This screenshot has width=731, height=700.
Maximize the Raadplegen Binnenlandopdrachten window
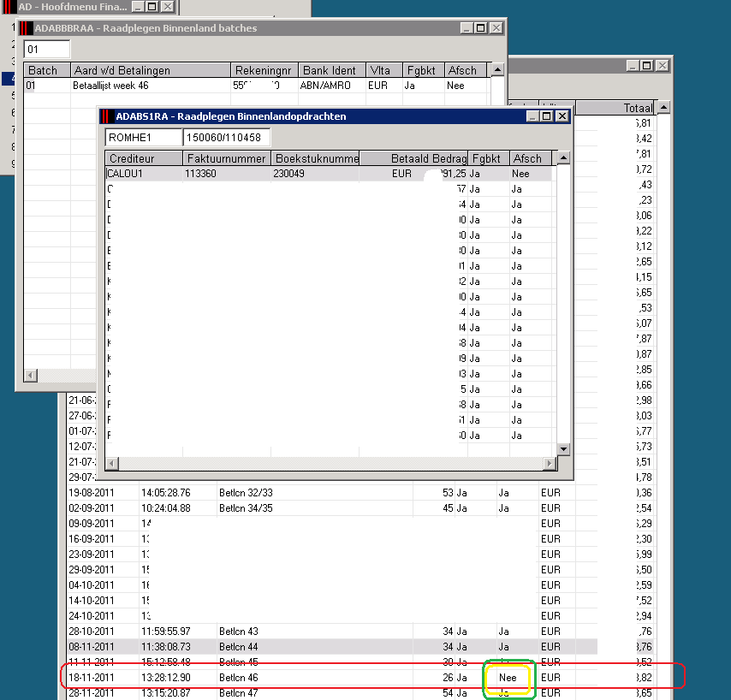547,116
